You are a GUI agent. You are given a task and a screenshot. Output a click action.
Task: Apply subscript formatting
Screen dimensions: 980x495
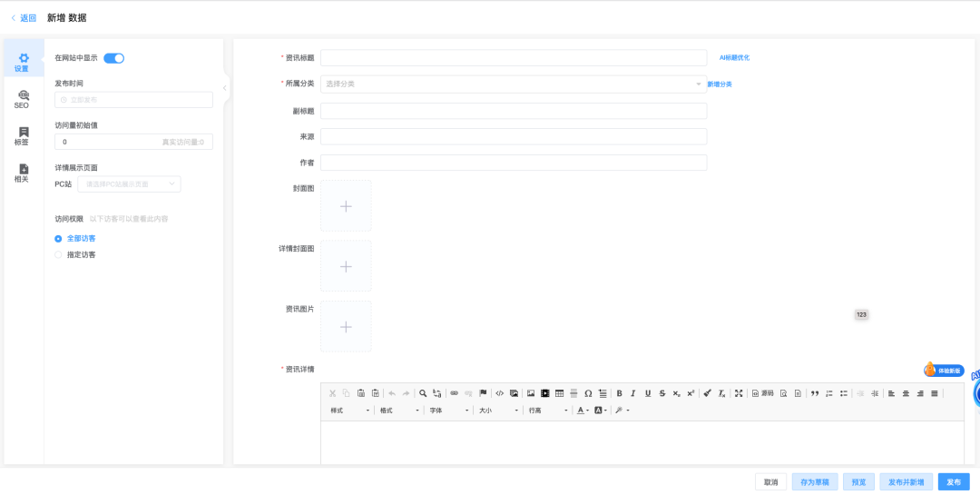(677, 393)
